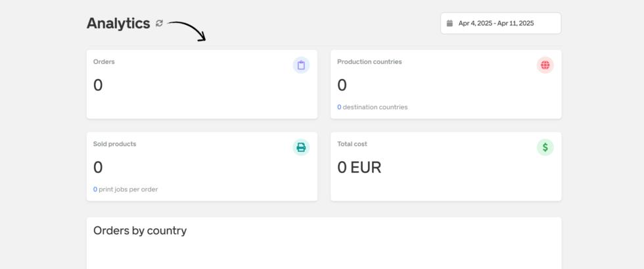Click the calendar icon in date picker
The image size is (644, 269).
pyautogui.click(x=449, y=23)
